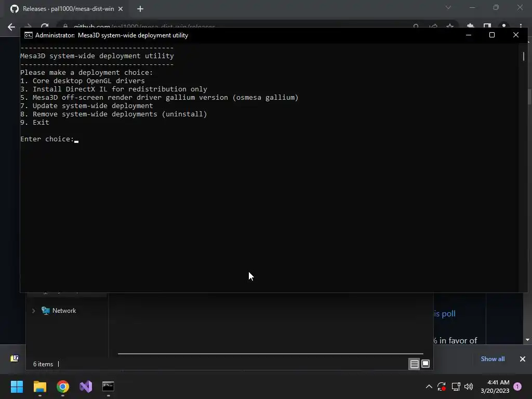Click '7. Update system-wide deployment' line

pos(87,106)
